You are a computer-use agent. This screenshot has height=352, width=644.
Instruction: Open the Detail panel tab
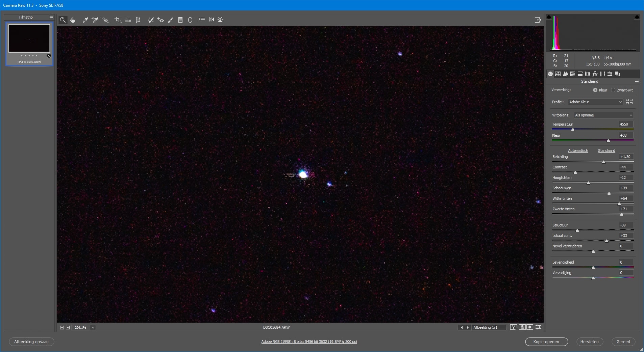point(565,74)
